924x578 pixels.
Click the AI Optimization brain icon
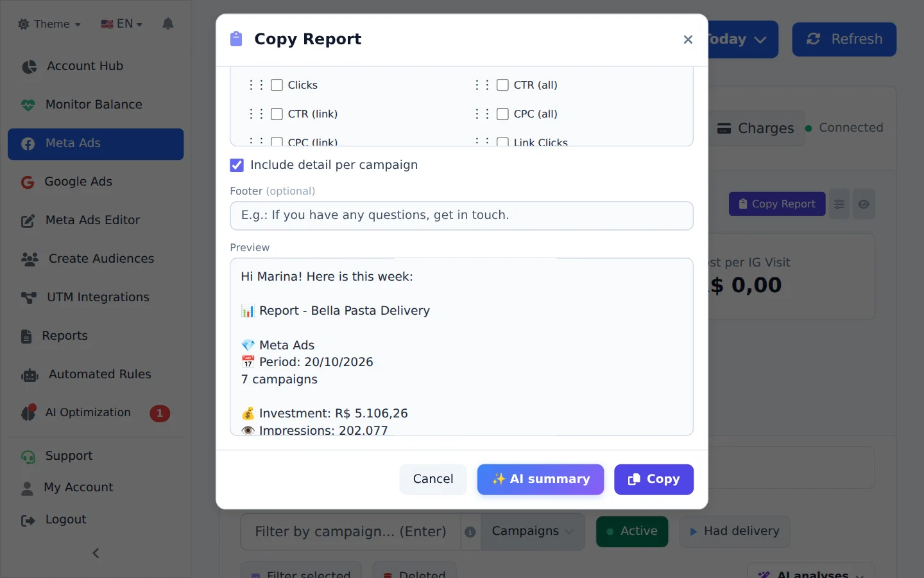click(x=28, y=413)
